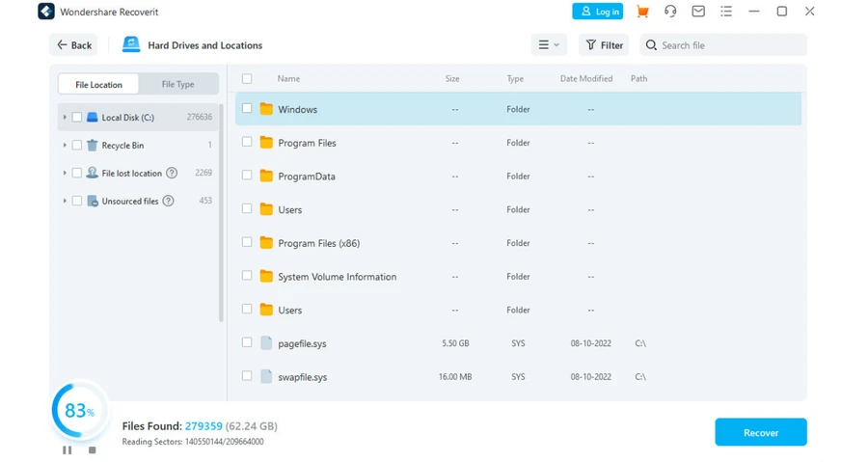This screenshot has width=868, height=462.
Task: Select the swapfile.sys file name
Action: coord(302,377)
